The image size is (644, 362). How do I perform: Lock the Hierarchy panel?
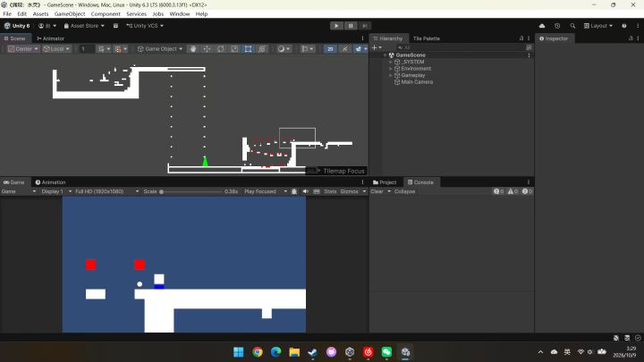click(521, 38)
